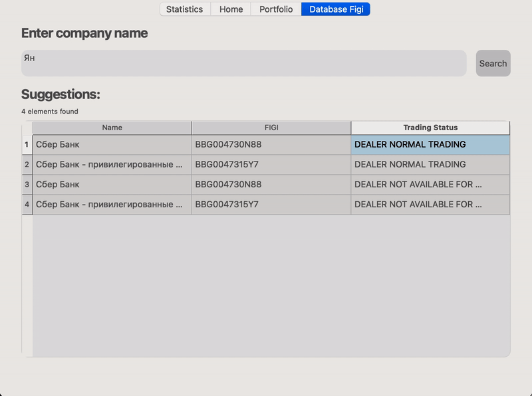Open the Home tab

pyautogui.click(x=231, y=9)
